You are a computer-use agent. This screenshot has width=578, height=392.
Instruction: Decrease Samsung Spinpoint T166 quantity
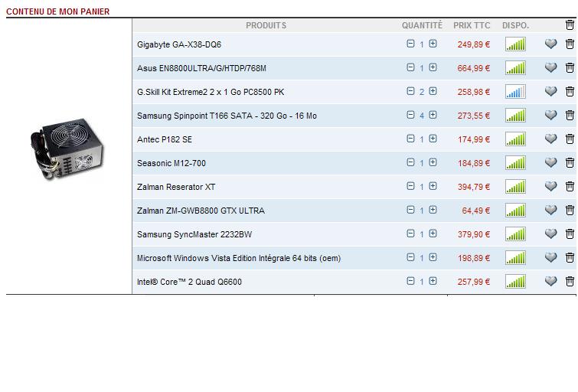410,115
